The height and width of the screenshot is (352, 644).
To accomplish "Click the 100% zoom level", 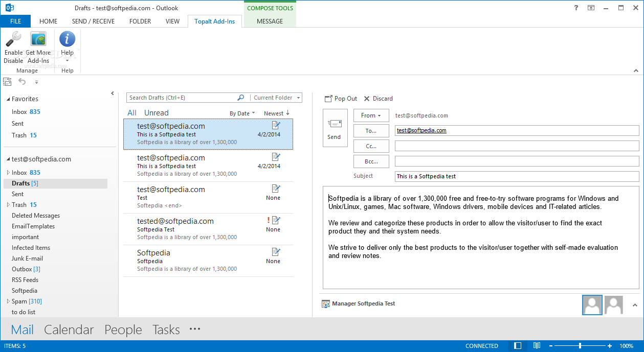I will [x=627, y=346].
